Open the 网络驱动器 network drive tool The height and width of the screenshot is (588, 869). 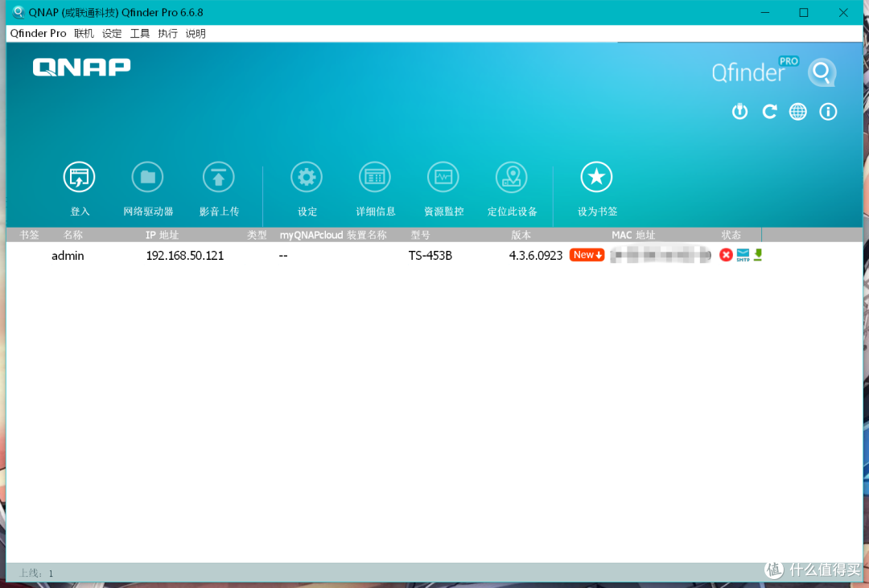[147, 178]
